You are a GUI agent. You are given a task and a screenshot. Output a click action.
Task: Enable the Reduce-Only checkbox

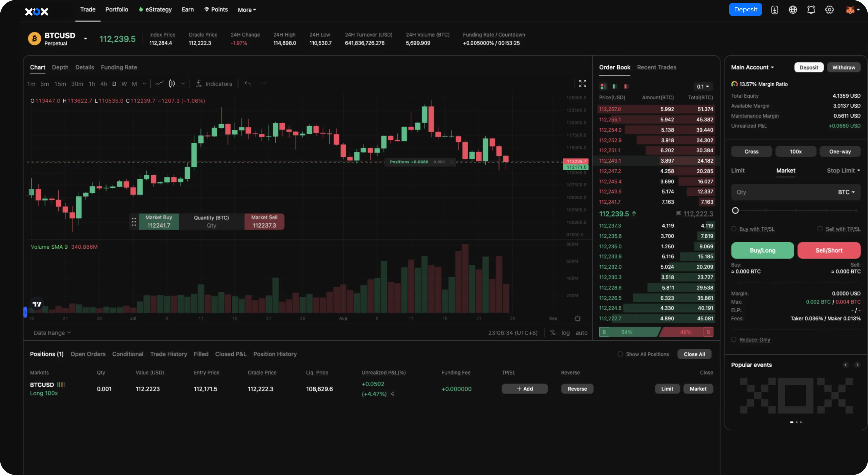click(x=734, y=340)
